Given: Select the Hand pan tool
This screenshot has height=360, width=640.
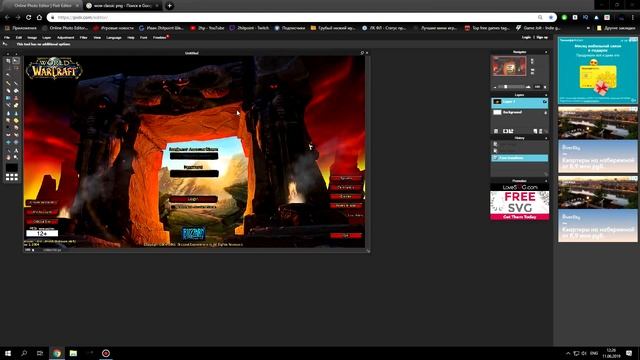Looking at the screenshot, I should (x=8, y=157).
